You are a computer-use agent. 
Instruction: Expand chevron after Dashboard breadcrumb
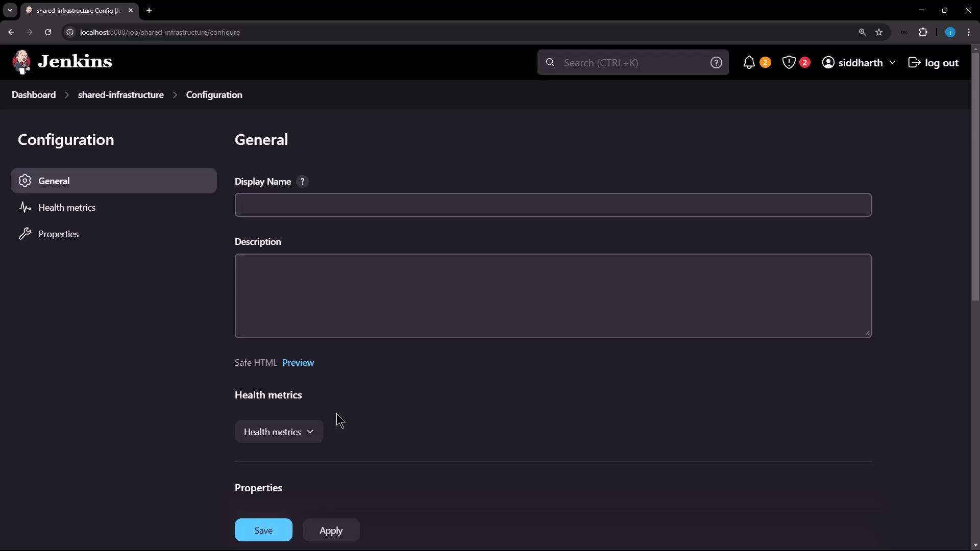coord(67,95)
